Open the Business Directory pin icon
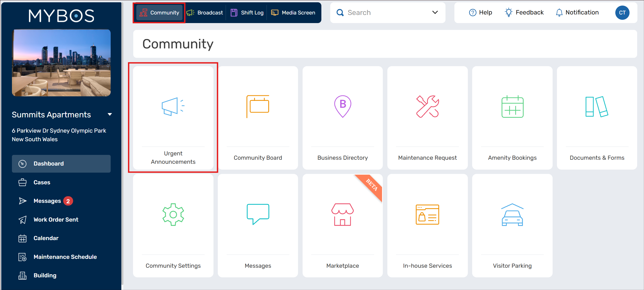Image resolution: width=644 pixels, height=290 pixels. pyautogui.click(x=342, y=106)
